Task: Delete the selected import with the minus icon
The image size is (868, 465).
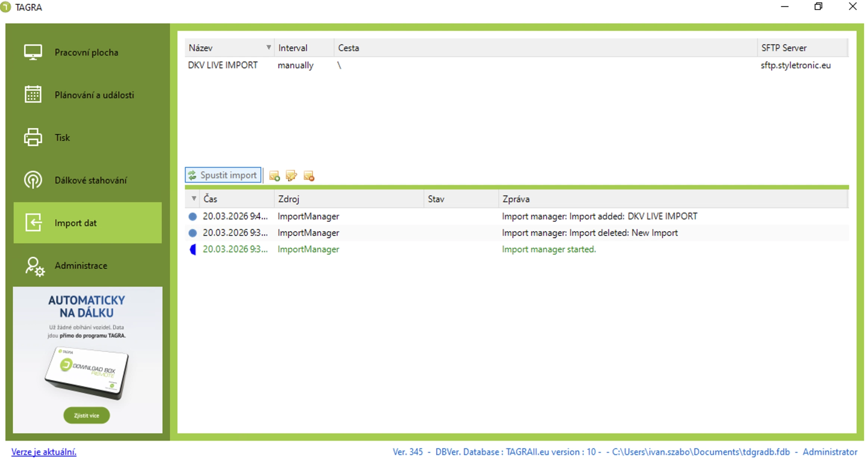Action: 309,176
